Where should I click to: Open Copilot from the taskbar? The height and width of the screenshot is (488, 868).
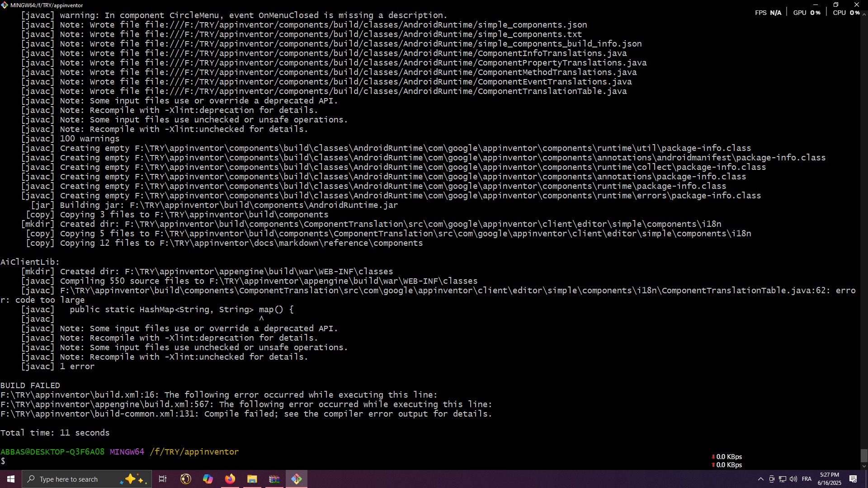pyautogui.click(x=208, y=479)
